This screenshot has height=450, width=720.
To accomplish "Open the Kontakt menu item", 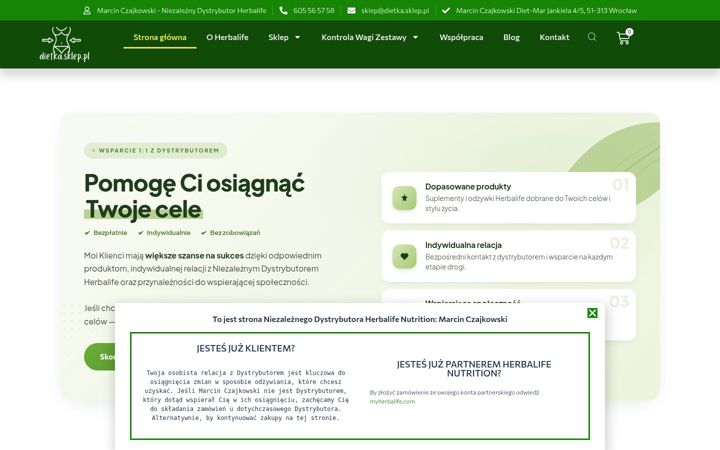I will pyautogui.click(x=554, y=37).
